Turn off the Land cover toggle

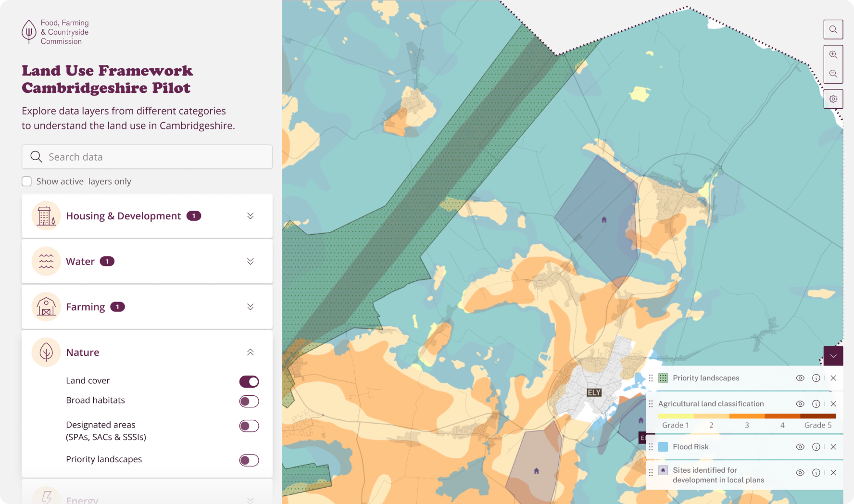tap(249, 381)
